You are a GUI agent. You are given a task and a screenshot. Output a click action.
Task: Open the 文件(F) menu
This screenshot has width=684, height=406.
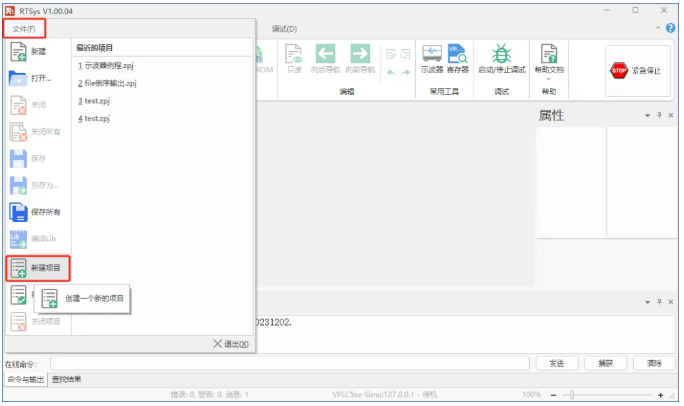(x=22, y=29)
